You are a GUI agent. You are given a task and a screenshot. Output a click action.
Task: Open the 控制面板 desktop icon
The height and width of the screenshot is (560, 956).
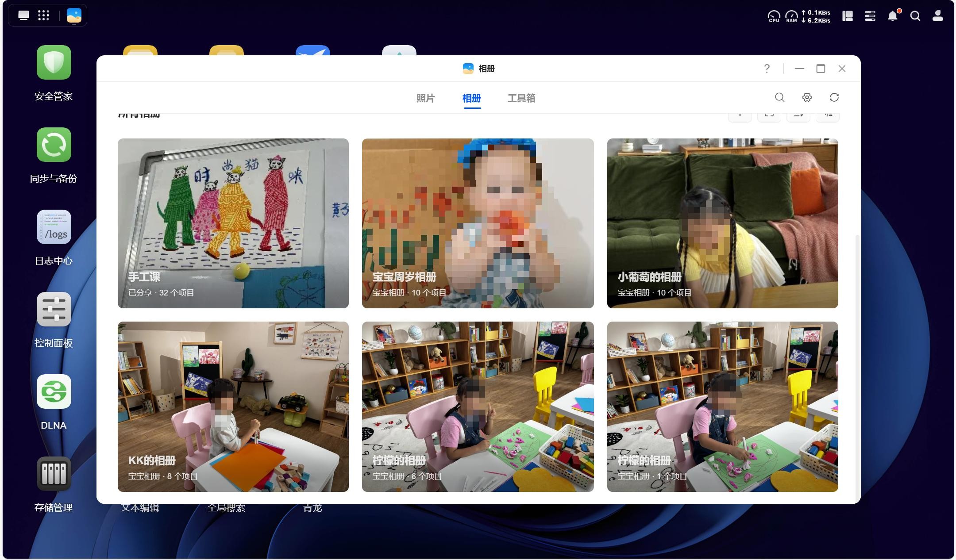(x=54, y=309)
